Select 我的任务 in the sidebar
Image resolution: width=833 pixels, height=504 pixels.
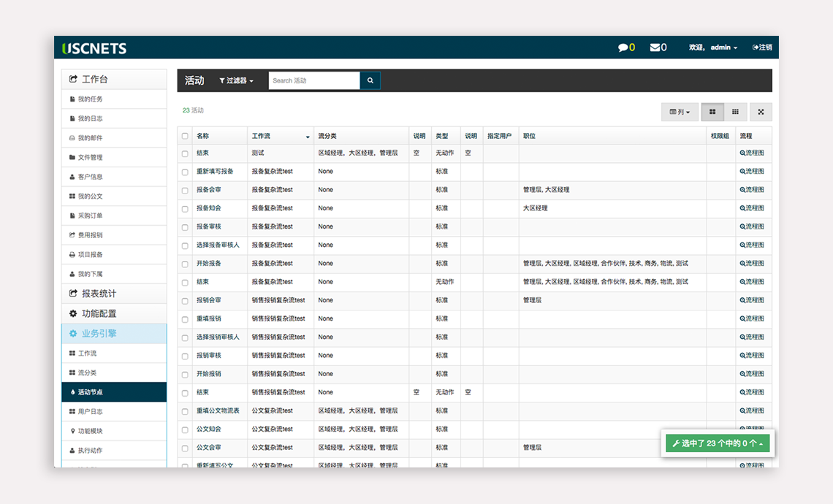91,99
